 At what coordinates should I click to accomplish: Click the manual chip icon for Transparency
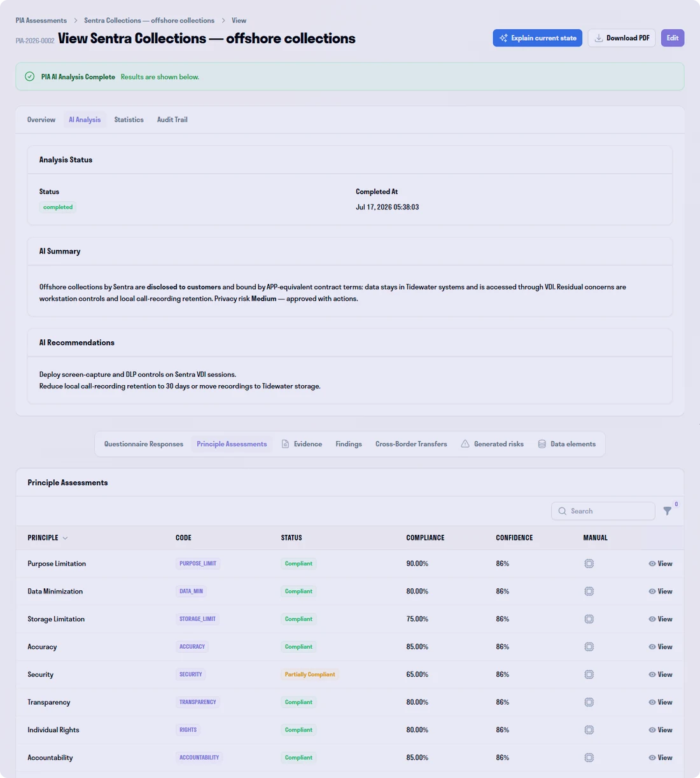[x=589, y=702]
